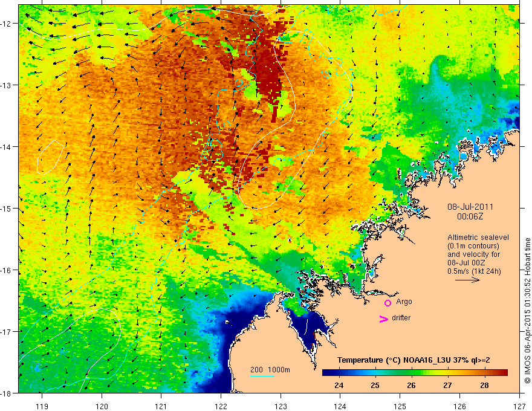
Task: Click the '08-Jul 00Z' text line
Action: (x=466, y=263)
